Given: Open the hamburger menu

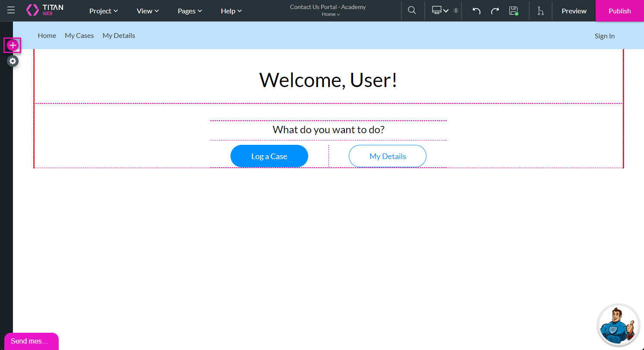Looking at the screenshot, I should tap(11, 11).
